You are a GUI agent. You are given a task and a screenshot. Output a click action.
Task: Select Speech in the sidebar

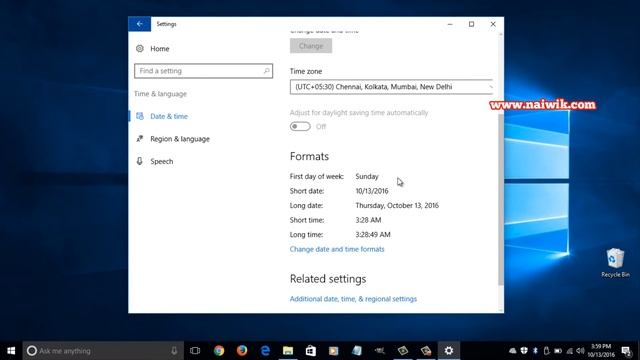(162, 161)
